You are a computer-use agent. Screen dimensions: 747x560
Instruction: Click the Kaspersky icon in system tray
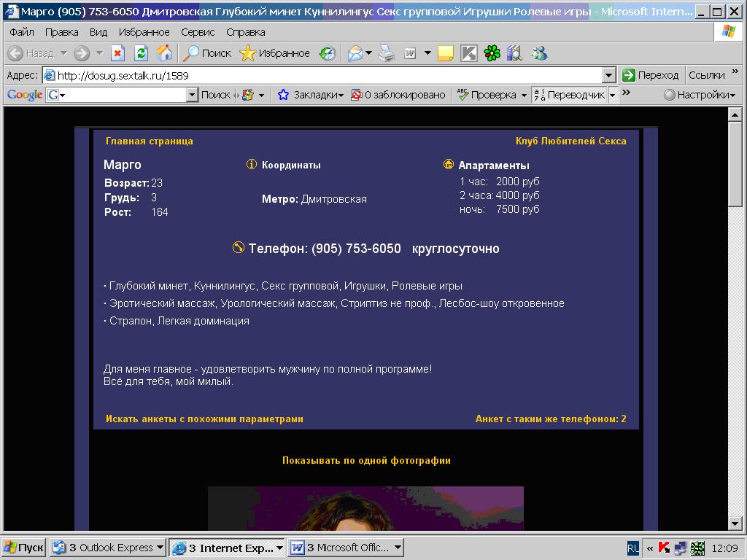(664, 548)
